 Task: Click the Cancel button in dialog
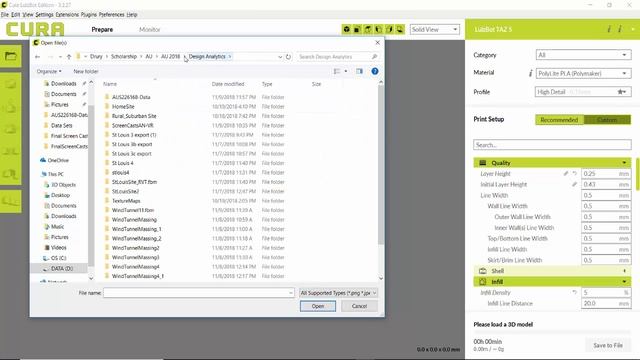pos(359,306)
